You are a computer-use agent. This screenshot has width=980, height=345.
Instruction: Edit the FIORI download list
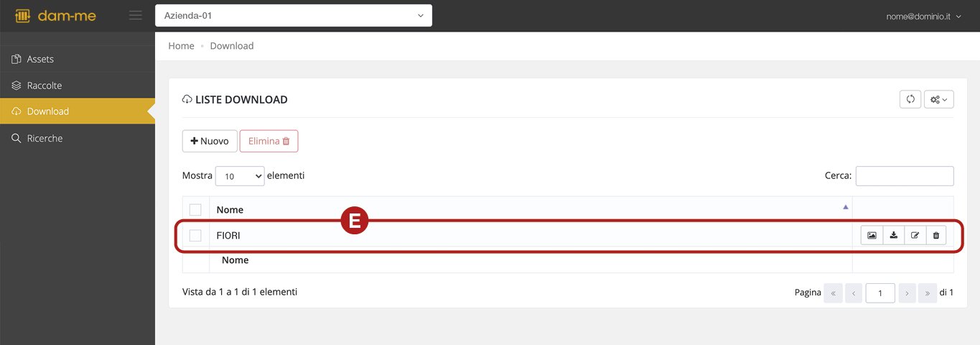[x=915, y=235]
